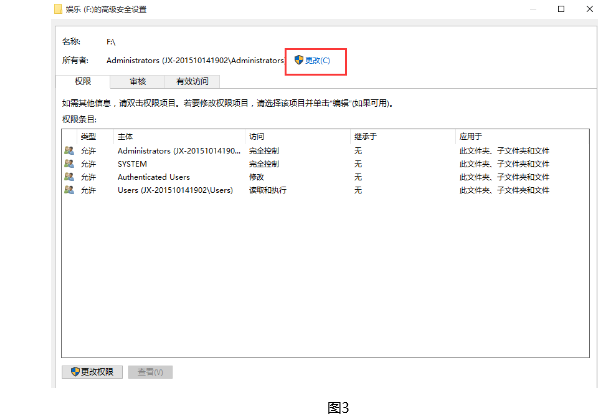Screen dimensions: 615x415
Task: Open the 有效访问 tab
Action: (192, 81)
